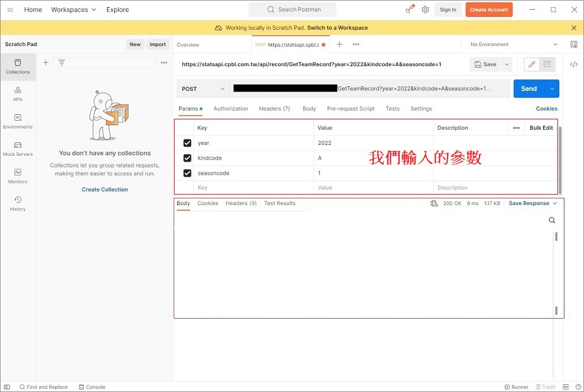The height and width of the screenshot is (392, 584).
Task: Open History in the sidebar
Action: (x=18, y=203)
